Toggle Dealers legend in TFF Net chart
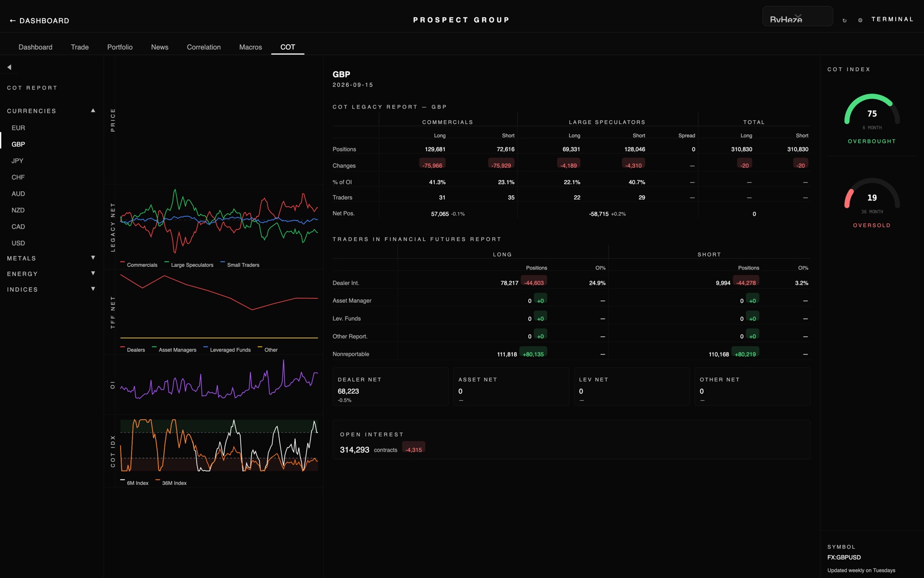The width and height of the screenshot is (924, 578). pyautogui.click(x=132, y=350)
